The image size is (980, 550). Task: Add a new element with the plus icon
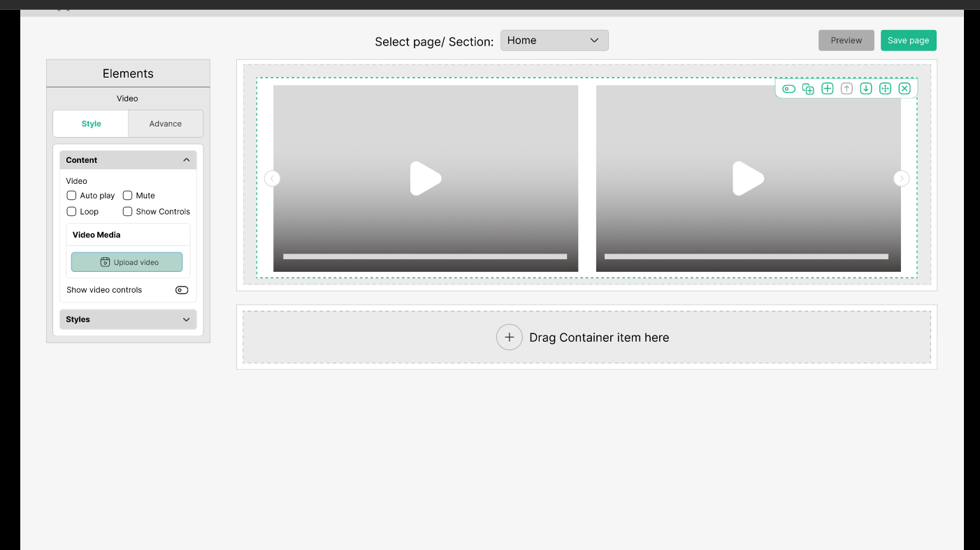click(x=827, y=88)
